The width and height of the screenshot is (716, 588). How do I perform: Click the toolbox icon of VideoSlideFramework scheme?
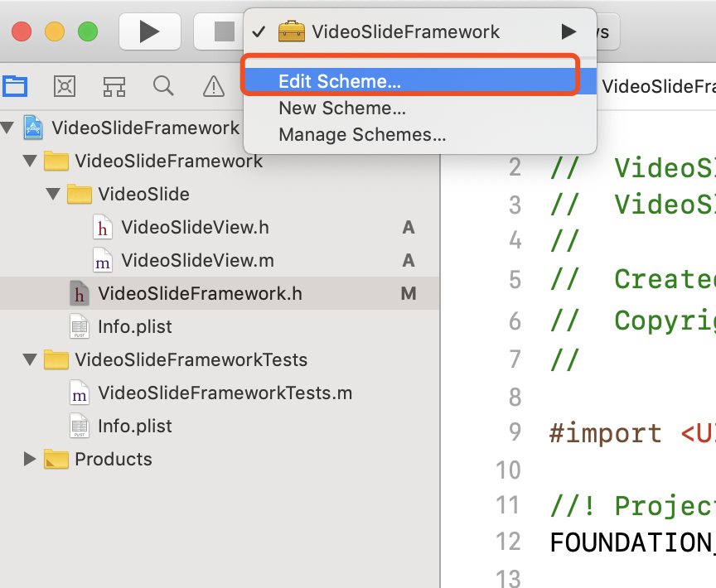292,31
